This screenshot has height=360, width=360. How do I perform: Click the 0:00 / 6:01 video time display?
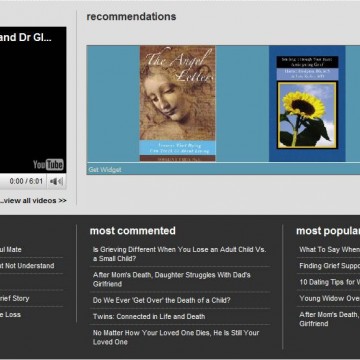26,182
